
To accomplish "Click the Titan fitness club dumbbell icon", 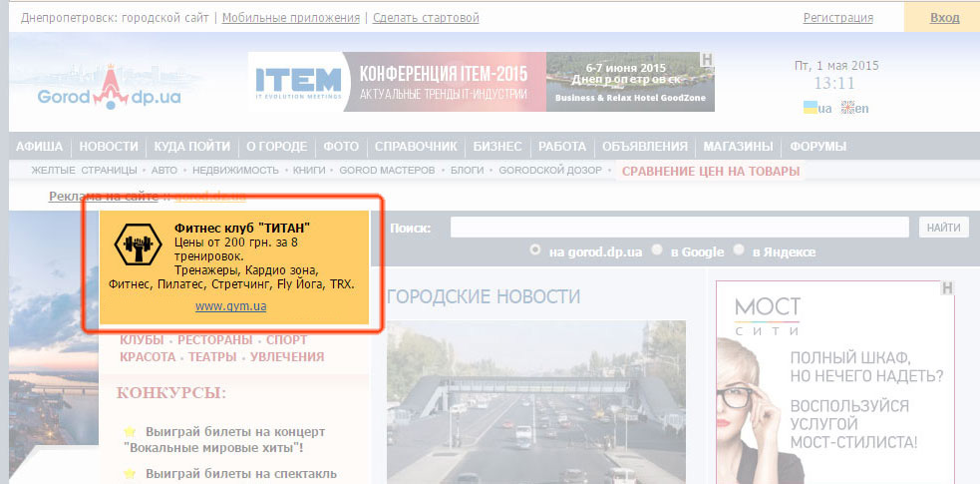I will tap(137, 242).
